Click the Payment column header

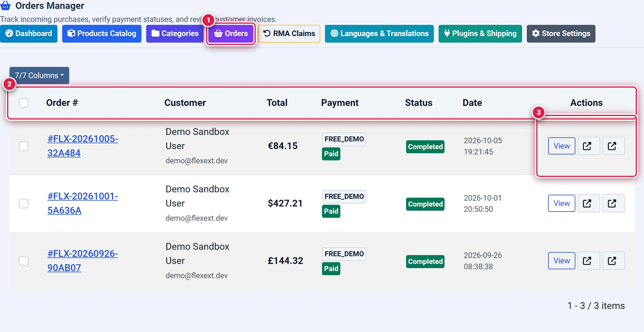[x=340, y=103]
